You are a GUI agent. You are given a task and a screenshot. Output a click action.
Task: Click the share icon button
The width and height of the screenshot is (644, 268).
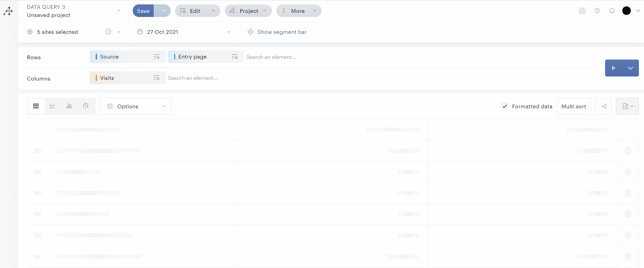click(604, 106)
